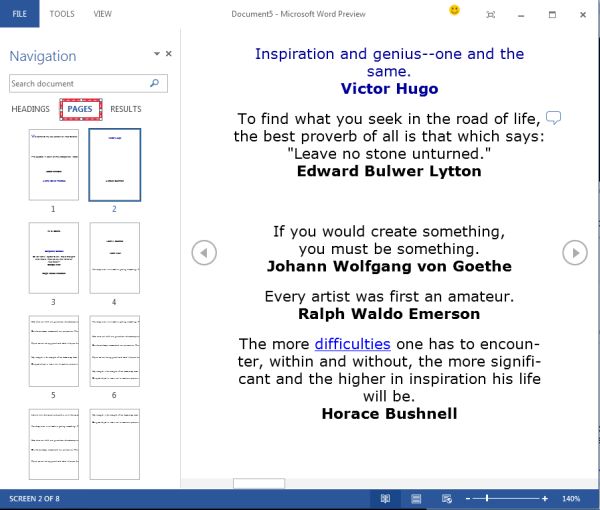
Task: Switch to Web Layout view icon
Action: tap(447, 499)
